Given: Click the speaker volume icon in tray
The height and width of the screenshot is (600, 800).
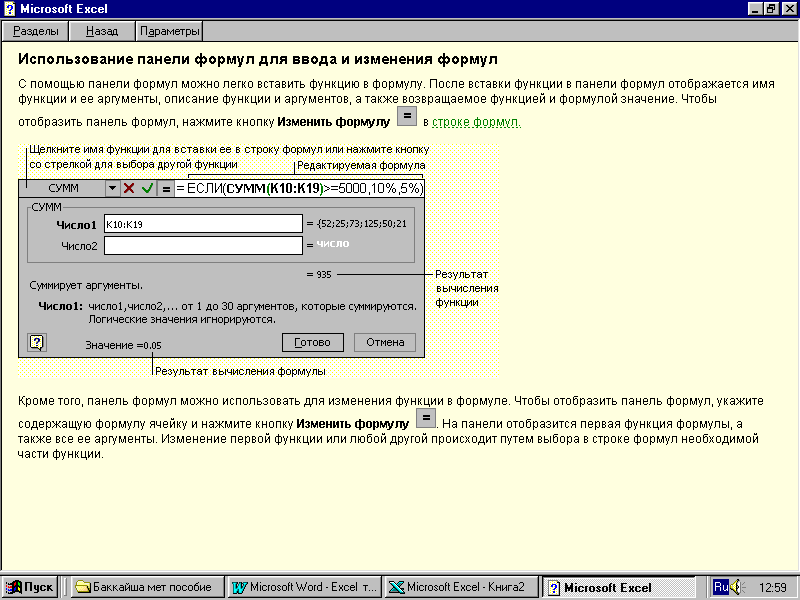Looking at the screenshot, I should coord(738,587).
